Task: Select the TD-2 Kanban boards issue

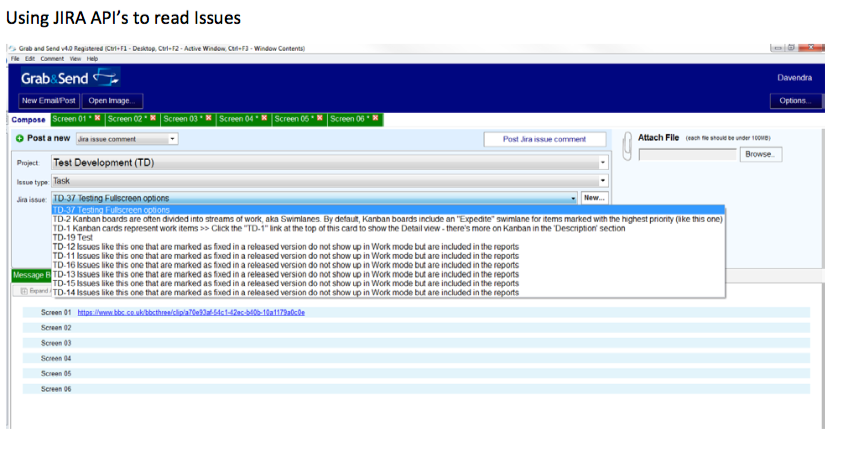Action: (388, 219)
